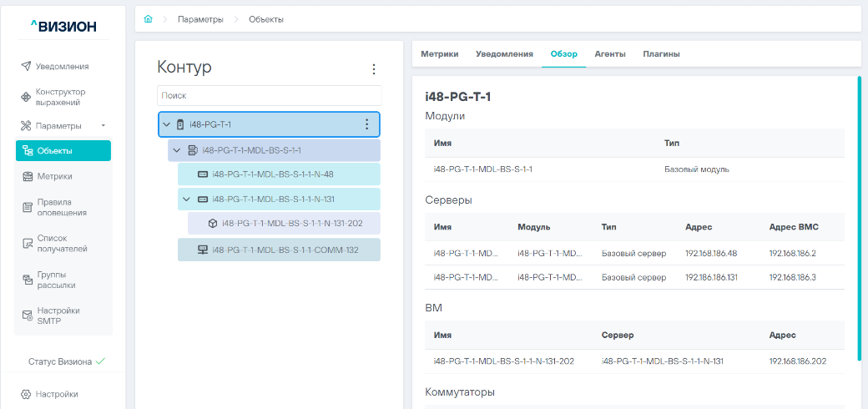
Task: Open Уведомления from the sidebar
Action: 62,66
